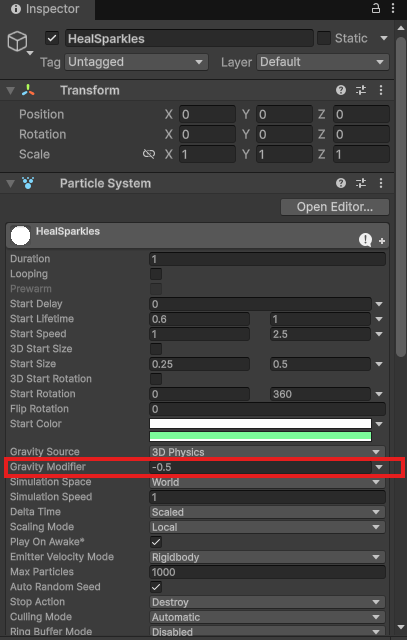The image size is (407, 640).
Task: Click the white Start Color swatch
Action: [x=260, y=424]
